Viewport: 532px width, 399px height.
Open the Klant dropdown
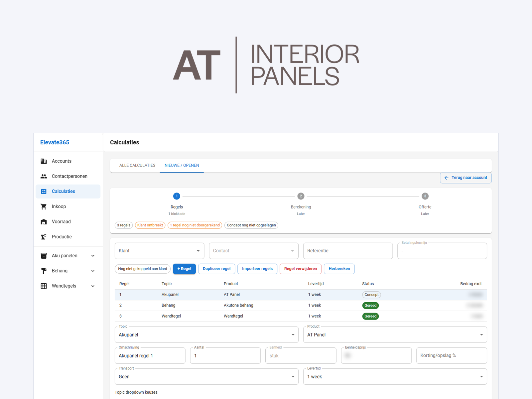[160, 251]
